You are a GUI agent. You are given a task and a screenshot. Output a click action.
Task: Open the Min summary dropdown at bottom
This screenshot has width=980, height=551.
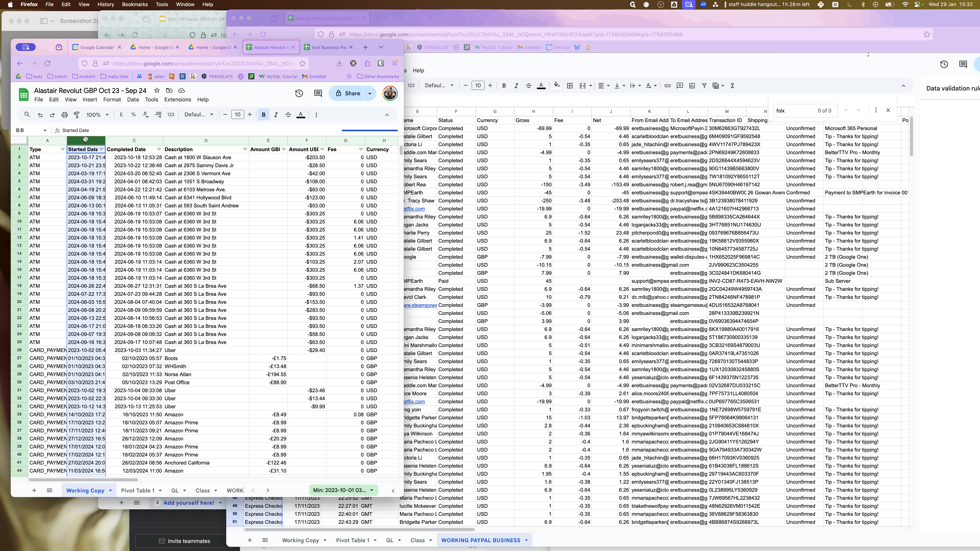point(344,490)
